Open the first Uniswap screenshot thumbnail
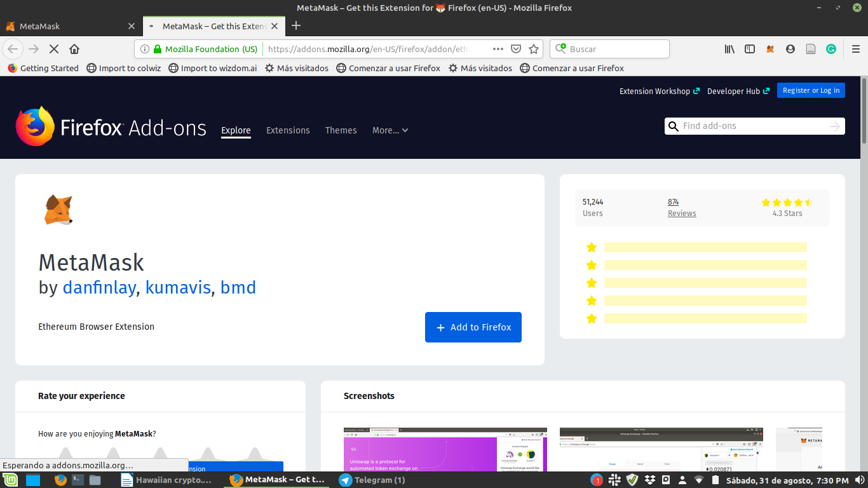Screen dimensions: 868x488 pyautogui.click(x=445, y=450)
